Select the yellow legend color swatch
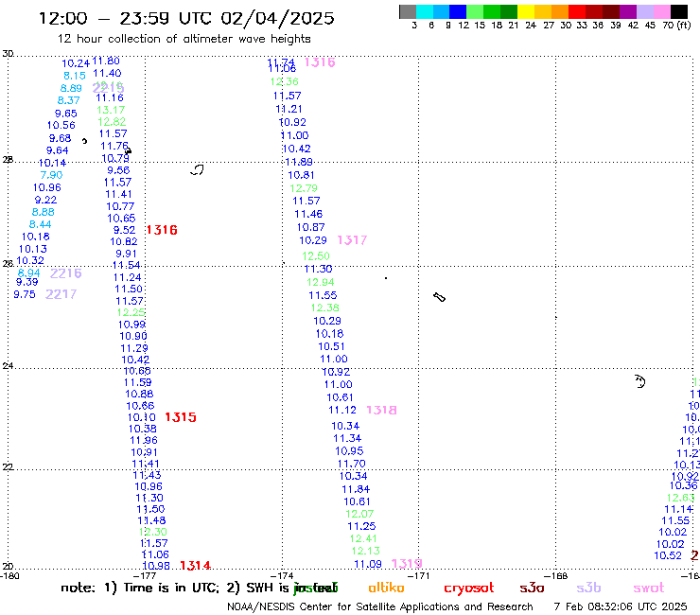 coord(526,11)
